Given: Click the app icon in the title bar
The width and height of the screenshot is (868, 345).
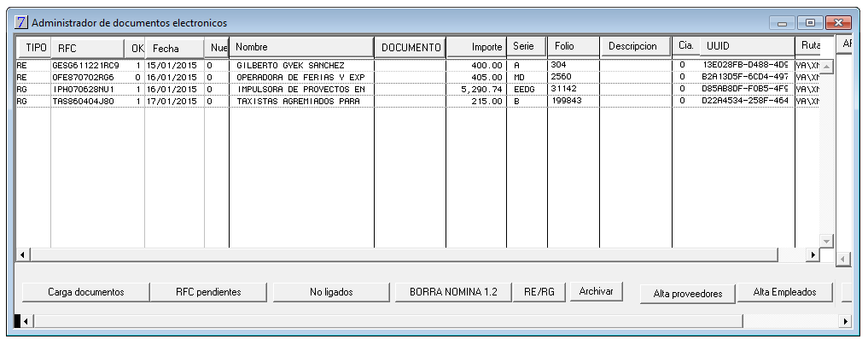Looking at the screenshot, I should pyautogui.click(x=21, y=23).
